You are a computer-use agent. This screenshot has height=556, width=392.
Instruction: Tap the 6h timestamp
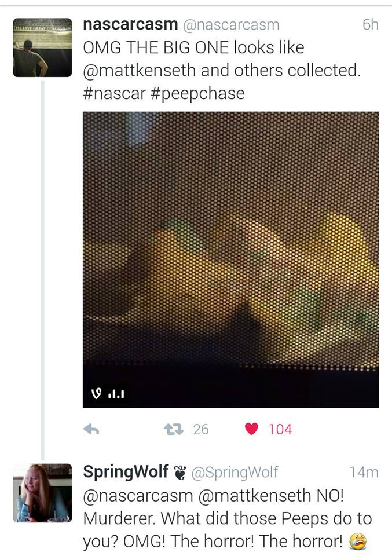pyautogui.click(x=371, y=24)
